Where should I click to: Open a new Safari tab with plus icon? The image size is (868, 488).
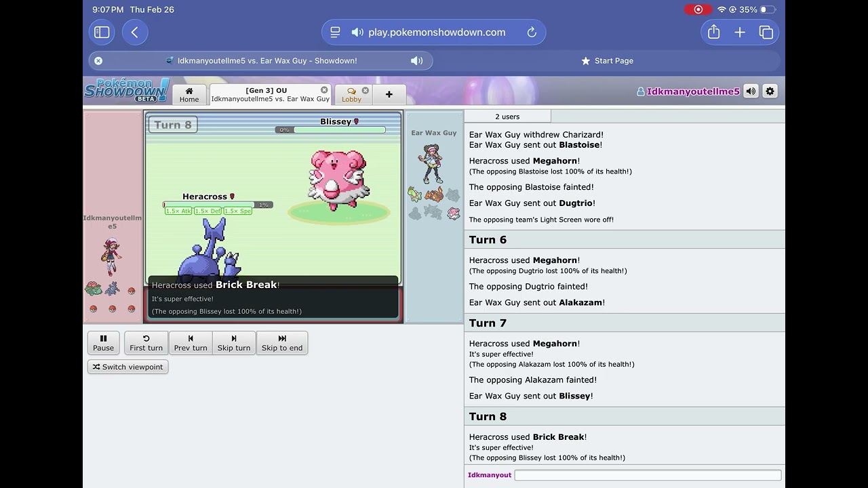[740, 32]
